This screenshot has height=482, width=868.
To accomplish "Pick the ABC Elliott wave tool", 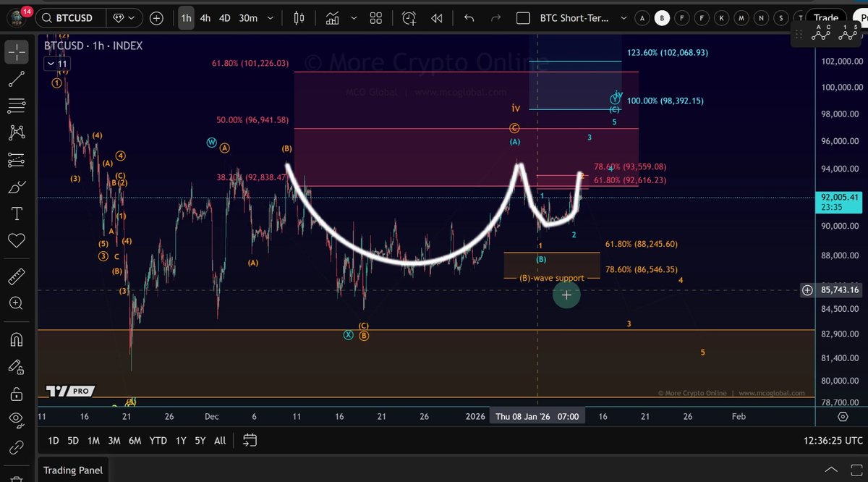I will click(x=820, y=31).
